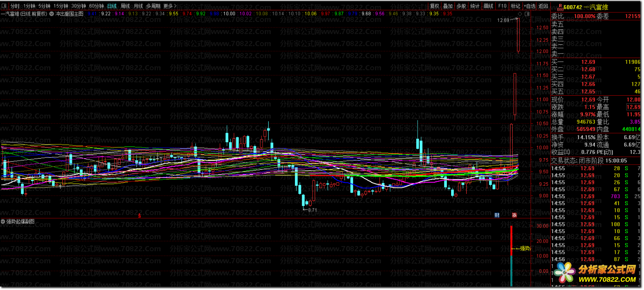Click the 外盘 505949 value
Viewport: 644px width, 290px height.
(586, 129)
